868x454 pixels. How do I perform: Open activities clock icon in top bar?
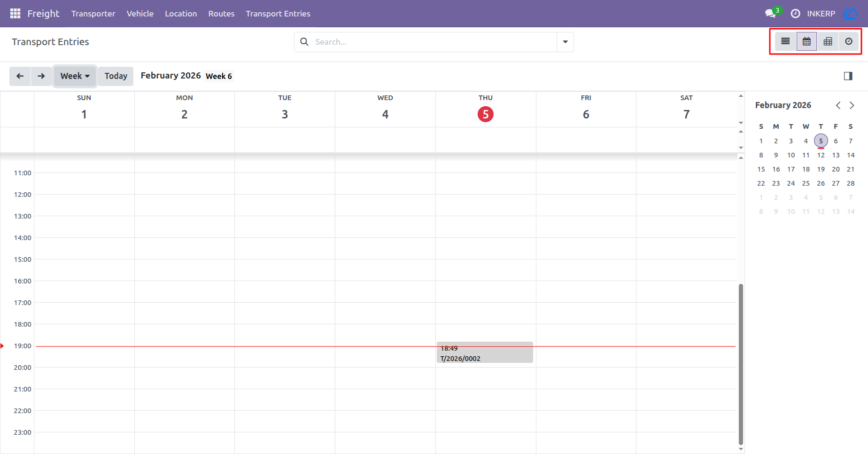click(795, 14)
